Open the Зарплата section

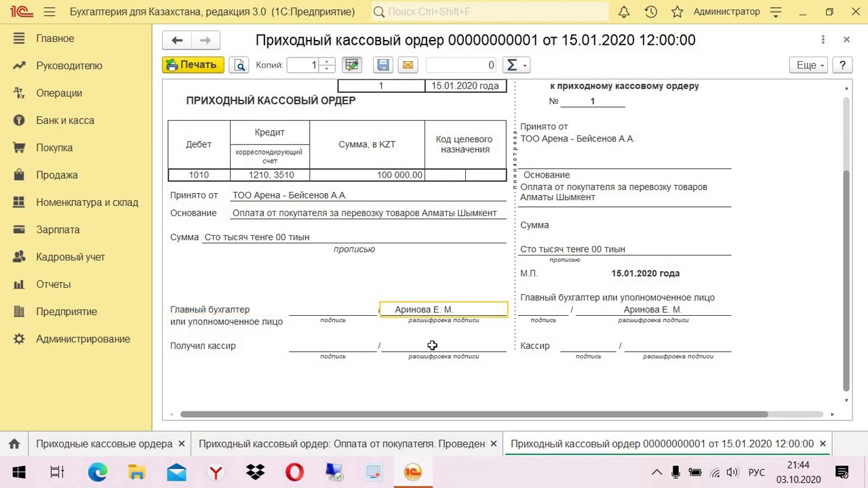coord(58,230)
